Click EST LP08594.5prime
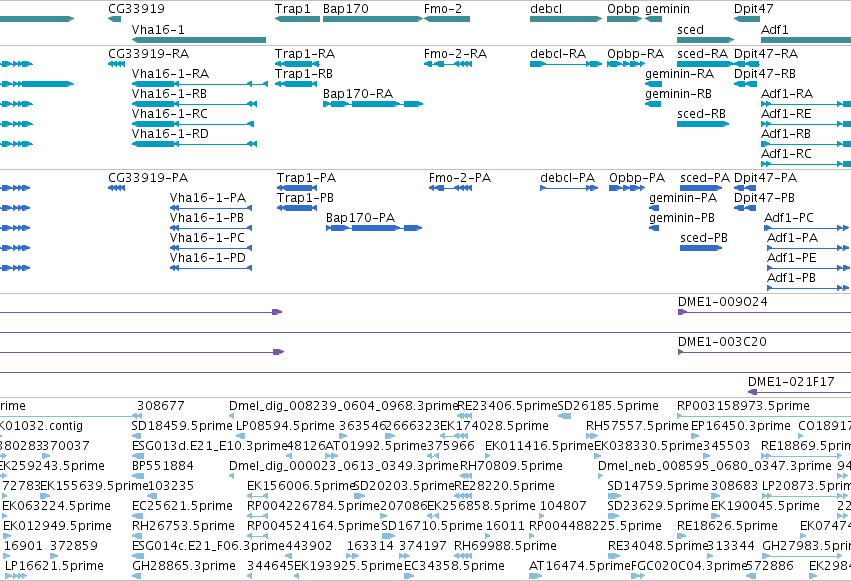Image resolution: width=851 pixels, height=581 pixels. tap(238, 436)
